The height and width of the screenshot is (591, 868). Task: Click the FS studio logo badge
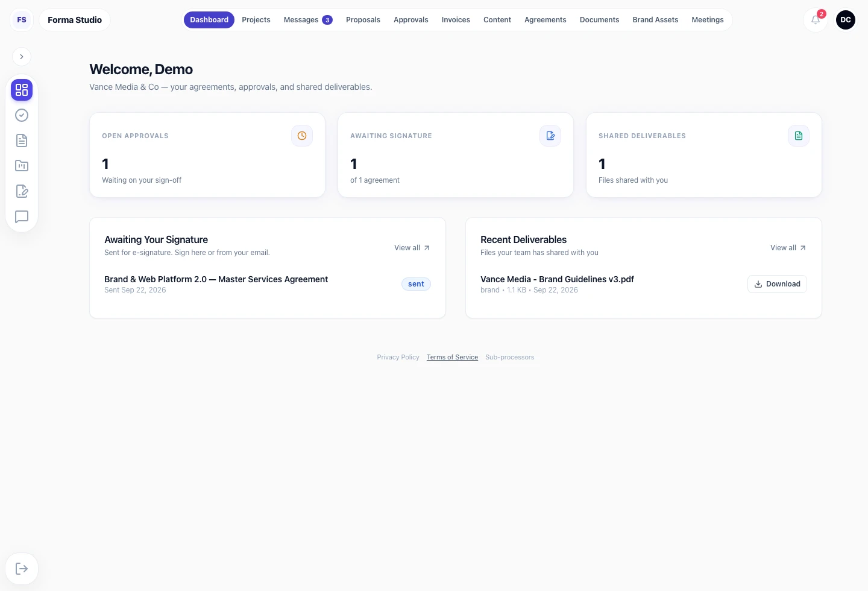coord(22,20)
